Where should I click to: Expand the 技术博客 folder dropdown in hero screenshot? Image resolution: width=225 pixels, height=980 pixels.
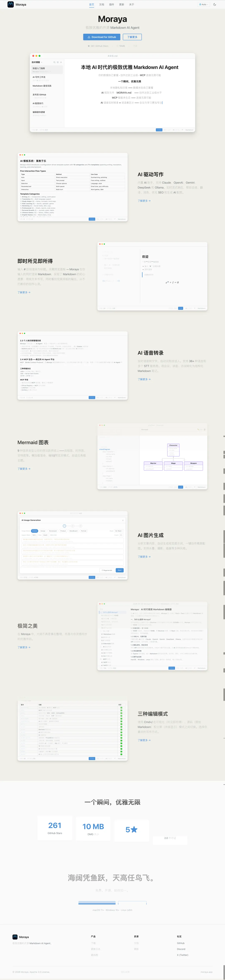(37, 62)
